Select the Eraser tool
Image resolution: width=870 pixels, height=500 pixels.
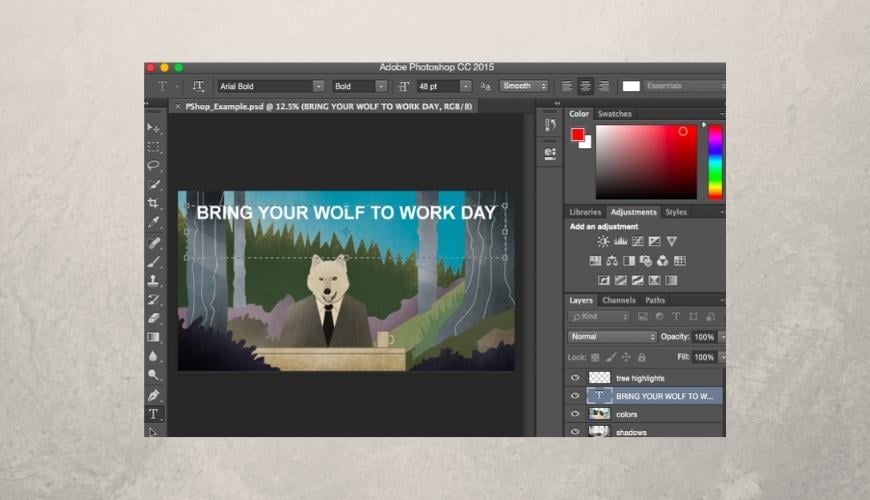(x=154, y=319)
